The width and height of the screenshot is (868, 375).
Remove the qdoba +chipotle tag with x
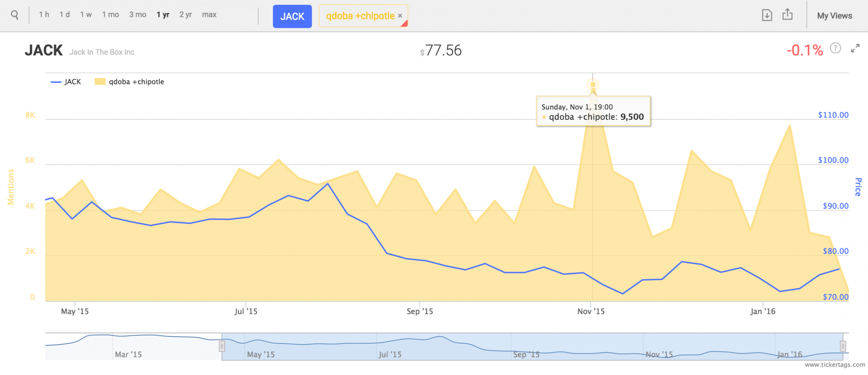400,16
